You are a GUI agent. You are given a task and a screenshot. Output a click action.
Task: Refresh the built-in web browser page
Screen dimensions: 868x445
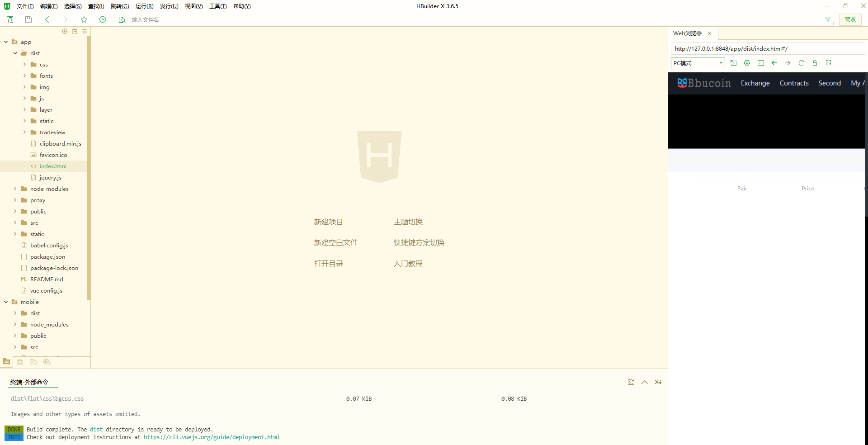tap(801, 63)
